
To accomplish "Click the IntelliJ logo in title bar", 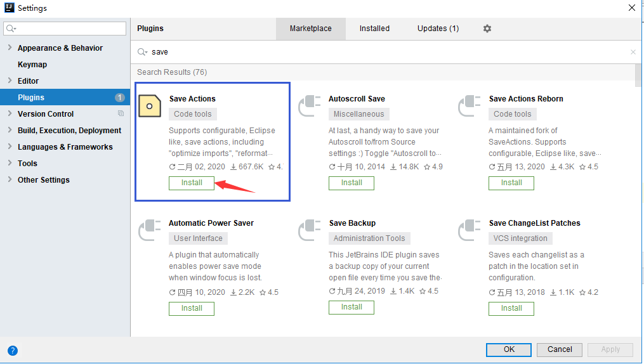I will (x=9, y=8).
